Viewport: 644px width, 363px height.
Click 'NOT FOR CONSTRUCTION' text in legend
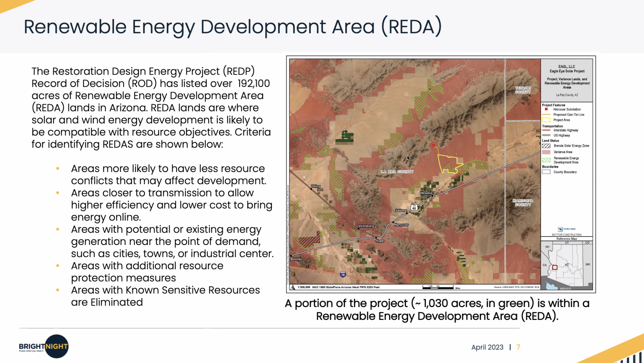click(567, 234)
